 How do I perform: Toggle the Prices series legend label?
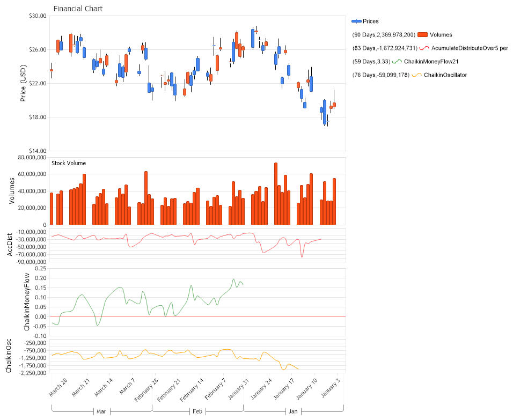[x=371, y=21]
